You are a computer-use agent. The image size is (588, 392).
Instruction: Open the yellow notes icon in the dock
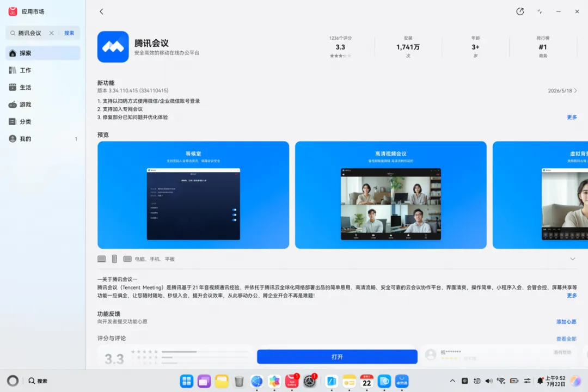[349, 381]
